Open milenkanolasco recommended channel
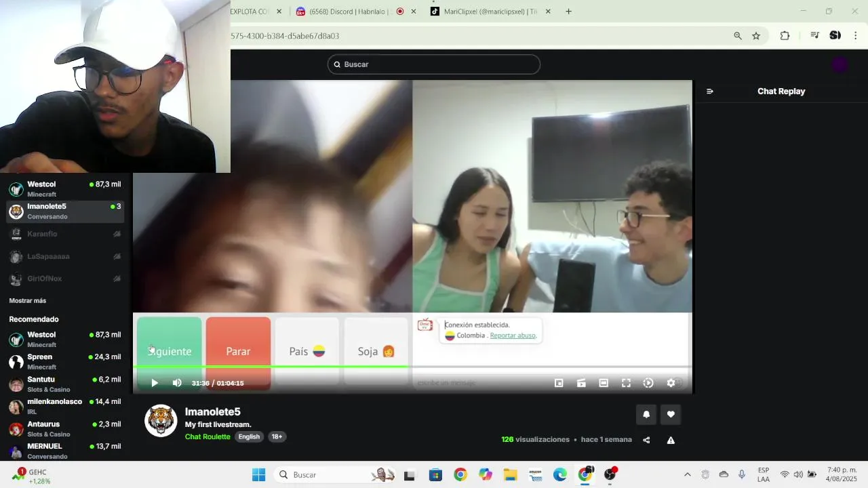This screenshot has height=488, width=868. point(65,407)
